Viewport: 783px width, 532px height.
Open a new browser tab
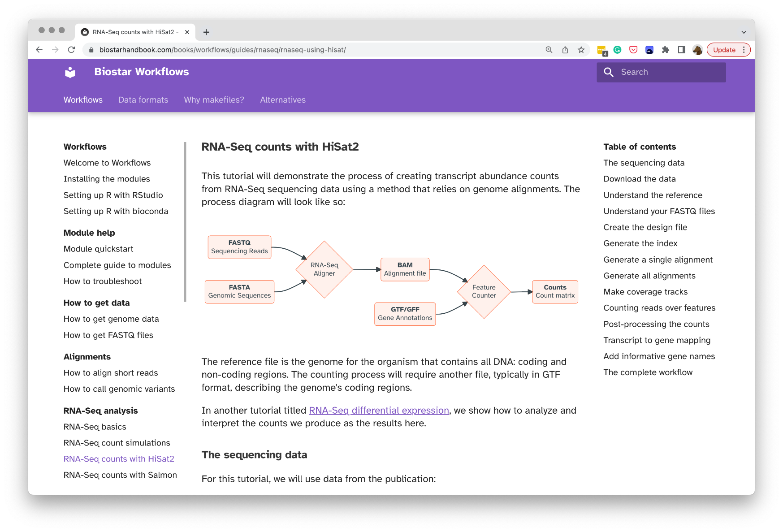coord(206,32)
